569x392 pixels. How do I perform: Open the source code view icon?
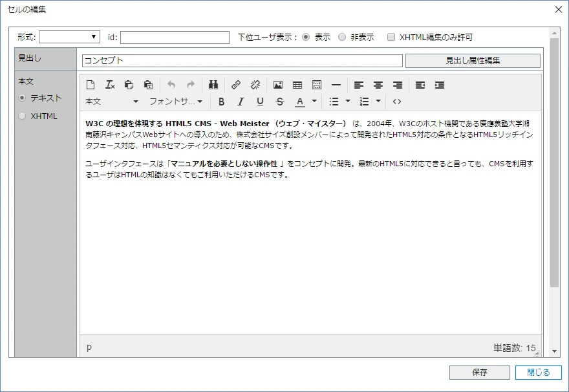[397, 102]
